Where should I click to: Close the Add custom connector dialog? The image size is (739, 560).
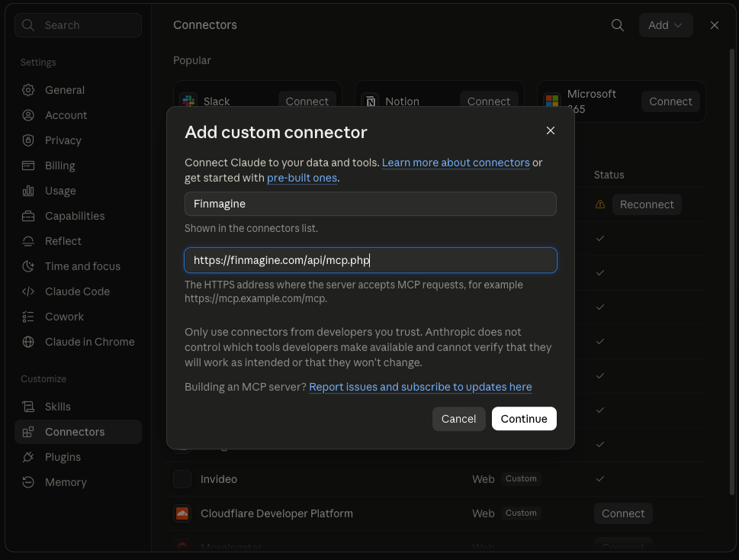550,130
